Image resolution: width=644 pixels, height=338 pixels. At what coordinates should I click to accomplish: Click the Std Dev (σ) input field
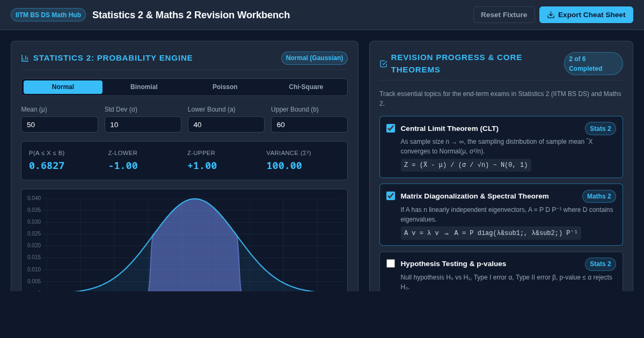pos(143,124)
